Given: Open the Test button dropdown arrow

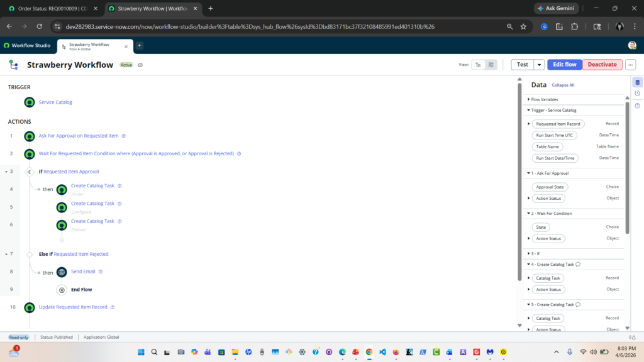Looking at the screenshot, I should [539, 65].
